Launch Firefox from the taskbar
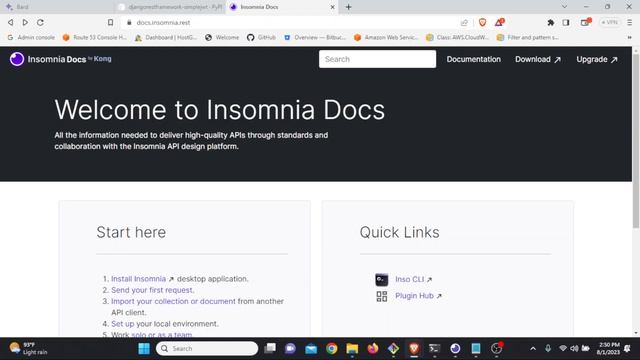 [x=373, y=349]
